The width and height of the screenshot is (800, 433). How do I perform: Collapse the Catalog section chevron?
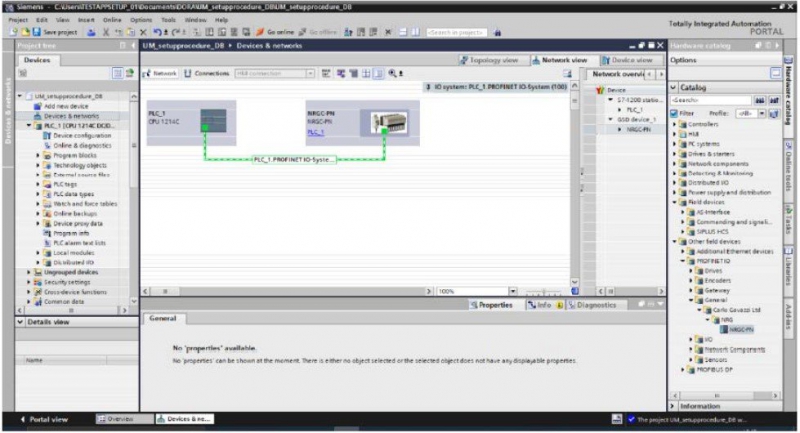(673, 88)
